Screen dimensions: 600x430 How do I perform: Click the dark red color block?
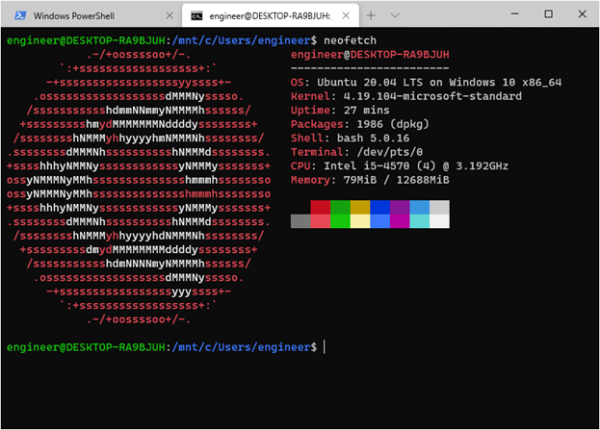coord(320,207)
